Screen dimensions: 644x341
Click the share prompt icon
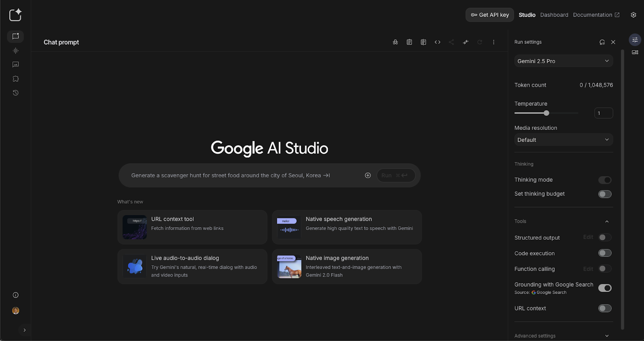pos(451,42)
